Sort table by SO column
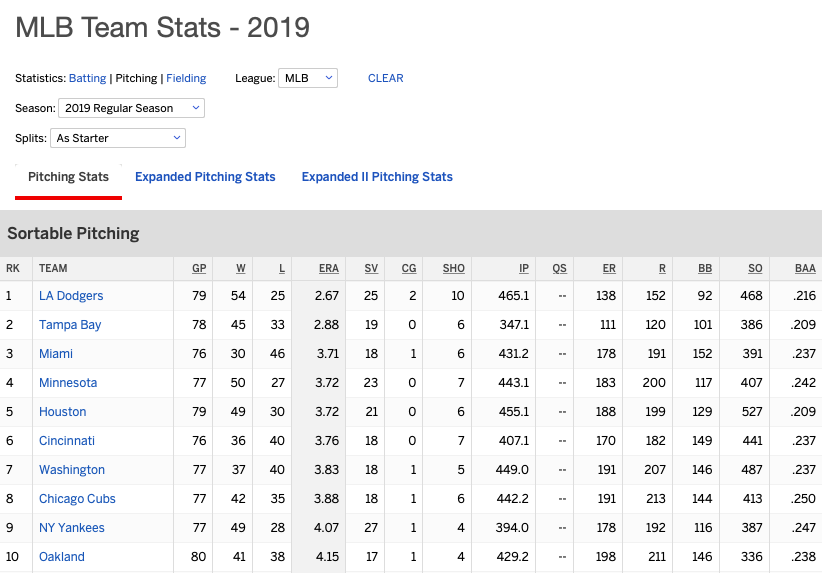 tap(755, 268)
